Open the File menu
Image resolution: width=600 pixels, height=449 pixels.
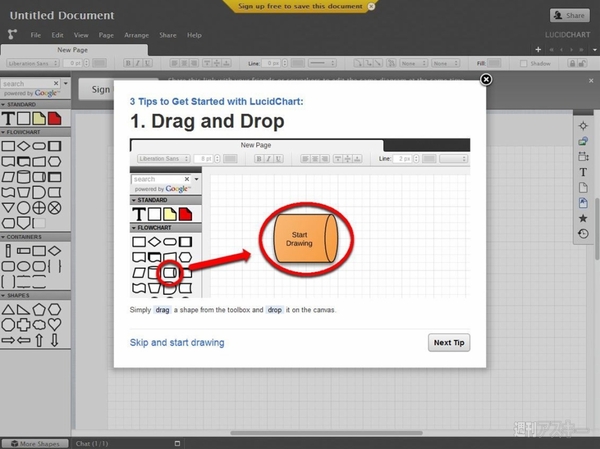[36, 35]
